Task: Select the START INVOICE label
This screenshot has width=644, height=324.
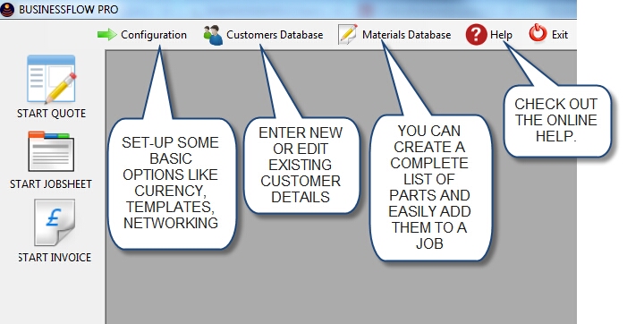Action: [55, 258]
